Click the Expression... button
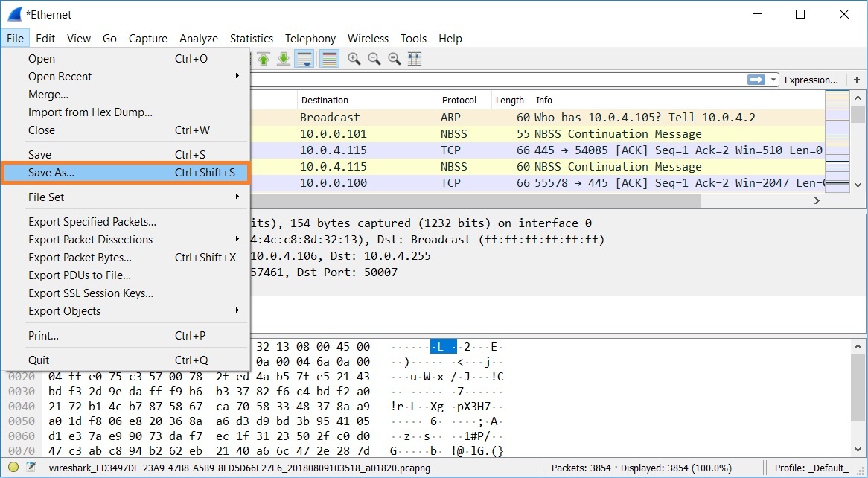The height and width of the screenshot is (478, 868). tap(811, 80)
